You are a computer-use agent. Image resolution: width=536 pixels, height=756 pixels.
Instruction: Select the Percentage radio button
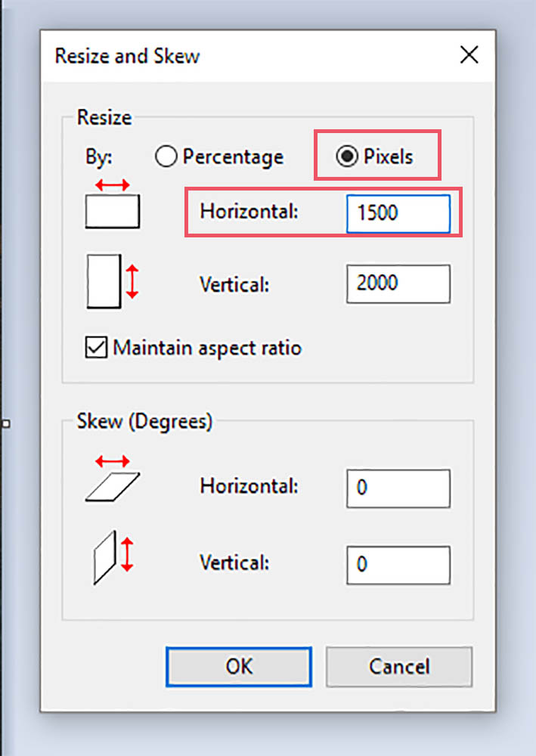[x=166, y=156]
